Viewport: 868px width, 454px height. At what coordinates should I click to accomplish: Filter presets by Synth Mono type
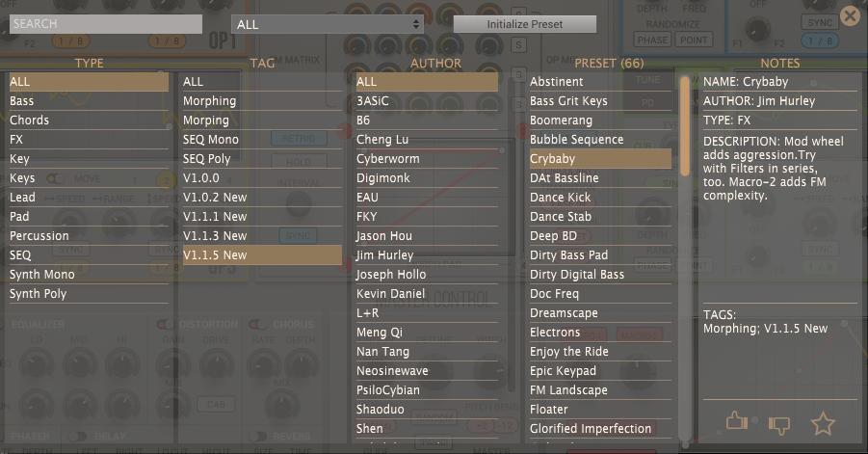(x=90, y=275)
